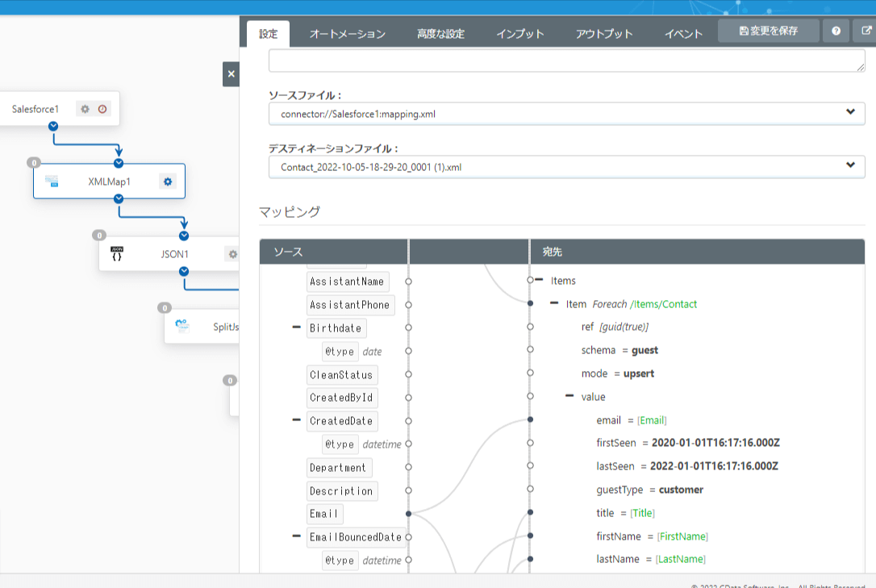876x588 pixels.
Task: Open 高度な設定 tab
Action: [440, 34]
